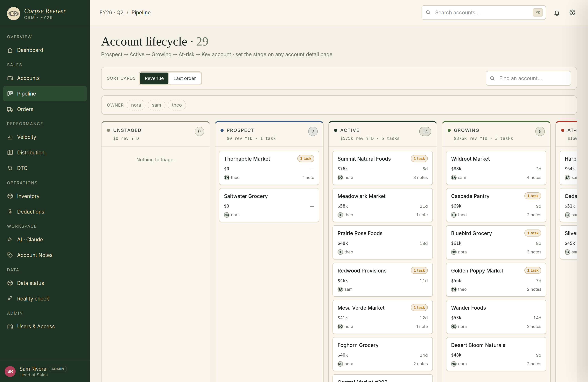This screenshot has height=382, width=588.
Task: Click the 'Account lifecycle · 29' heading
Action: (155, 41)
